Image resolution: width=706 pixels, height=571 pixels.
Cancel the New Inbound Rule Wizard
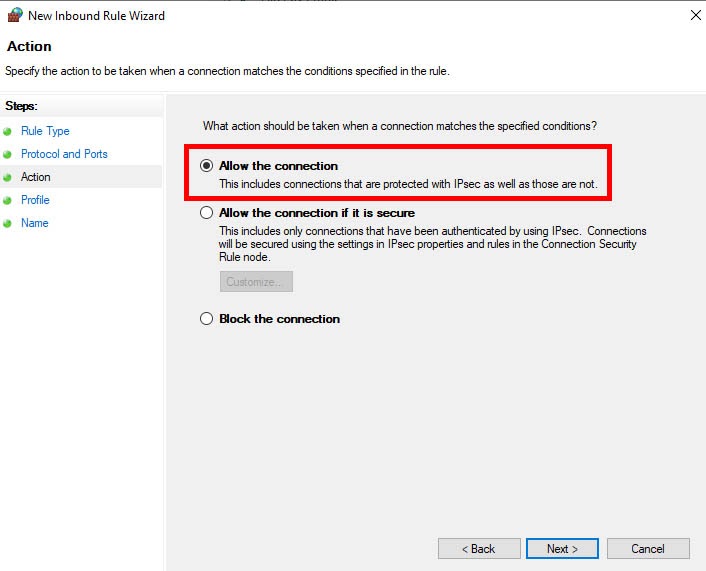coord(648,549)
